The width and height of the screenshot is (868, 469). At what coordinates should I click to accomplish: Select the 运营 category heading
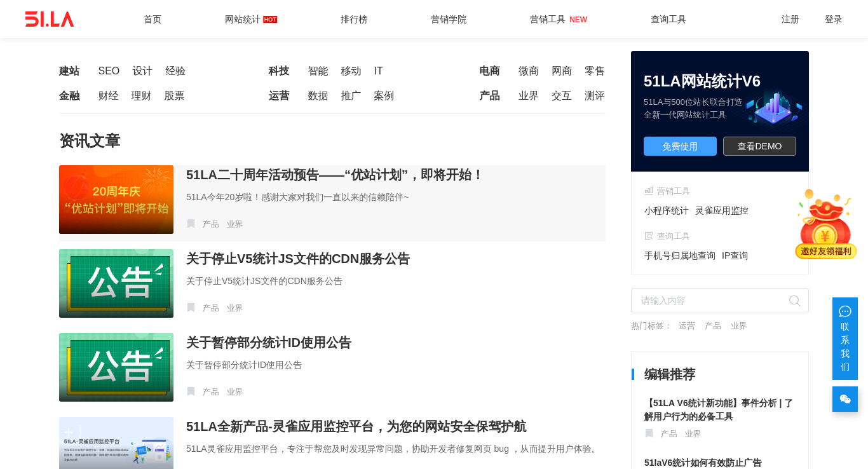pyautogui.click(x=279, y=96)
